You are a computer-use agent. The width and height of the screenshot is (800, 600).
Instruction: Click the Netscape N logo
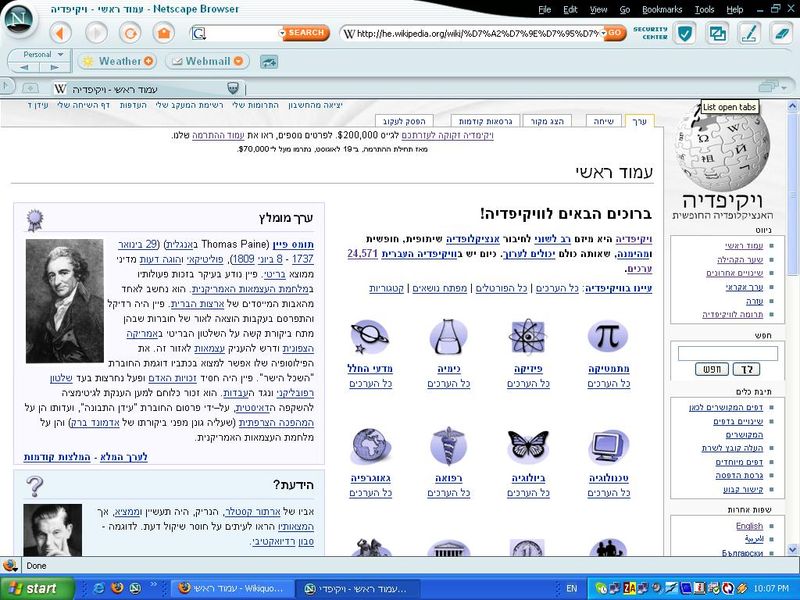18,21
